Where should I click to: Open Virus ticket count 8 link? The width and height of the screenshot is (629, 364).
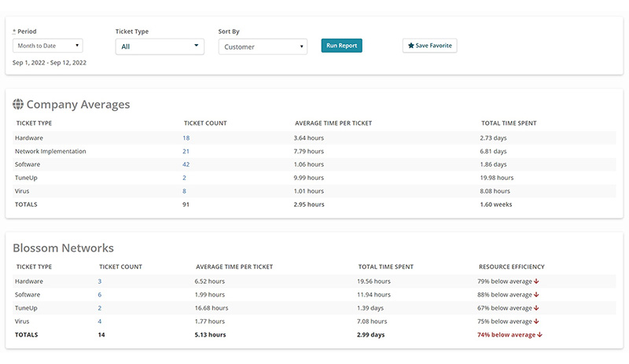[x=184, y=191]
